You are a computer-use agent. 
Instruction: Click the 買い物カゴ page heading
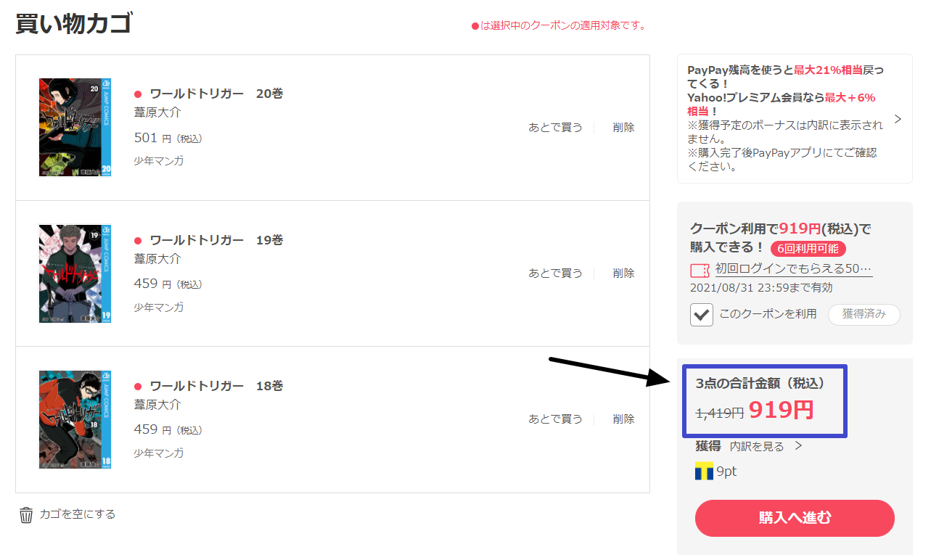(73, 23)
